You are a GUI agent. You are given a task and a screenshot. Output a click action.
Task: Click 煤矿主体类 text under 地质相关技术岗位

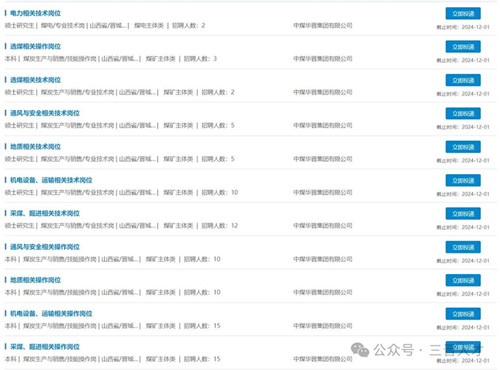tap(178, 159)
